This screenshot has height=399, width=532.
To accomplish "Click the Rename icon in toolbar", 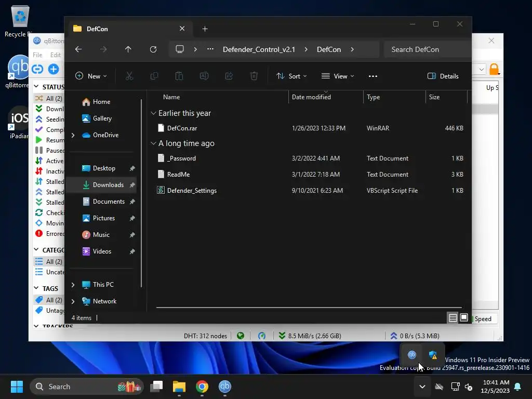I will [x=204, y=76].
